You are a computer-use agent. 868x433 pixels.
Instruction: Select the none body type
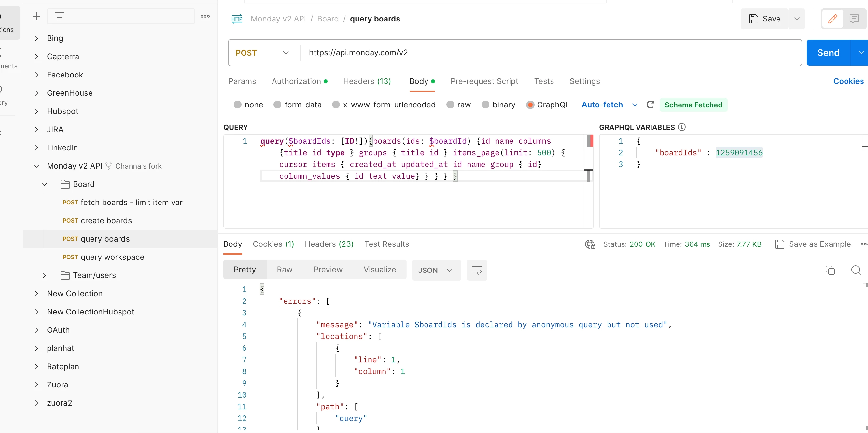[238, 105]
